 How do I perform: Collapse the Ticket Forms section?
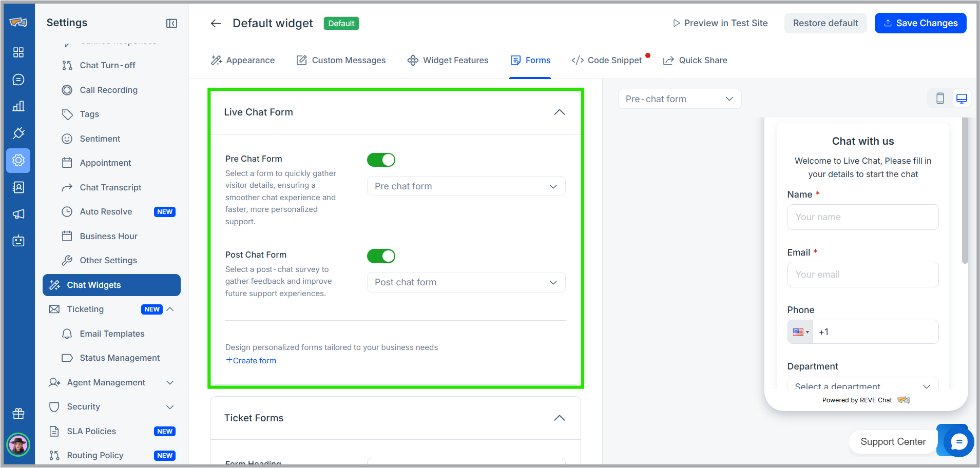560,418
